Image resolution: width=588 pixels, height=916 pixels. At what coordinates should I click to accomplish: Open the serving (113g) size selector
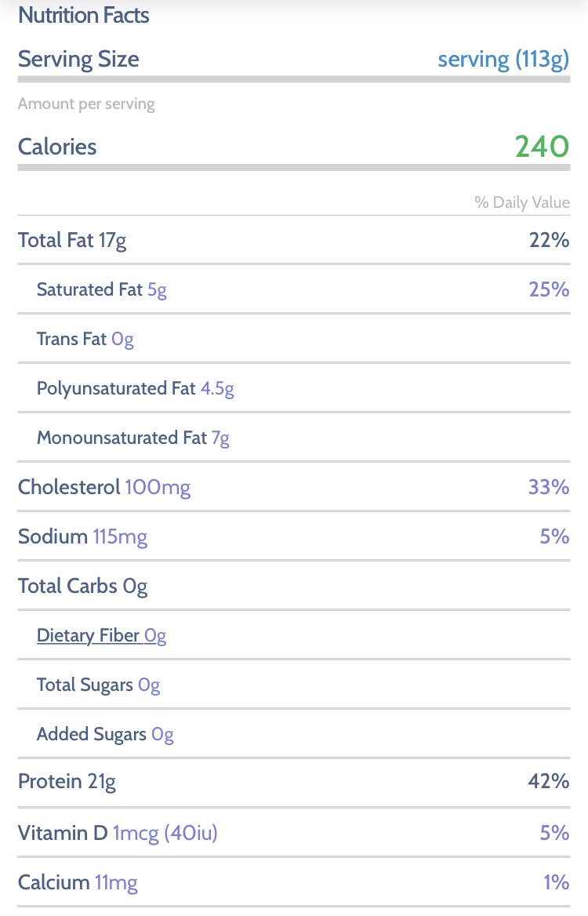coord(503,60)
